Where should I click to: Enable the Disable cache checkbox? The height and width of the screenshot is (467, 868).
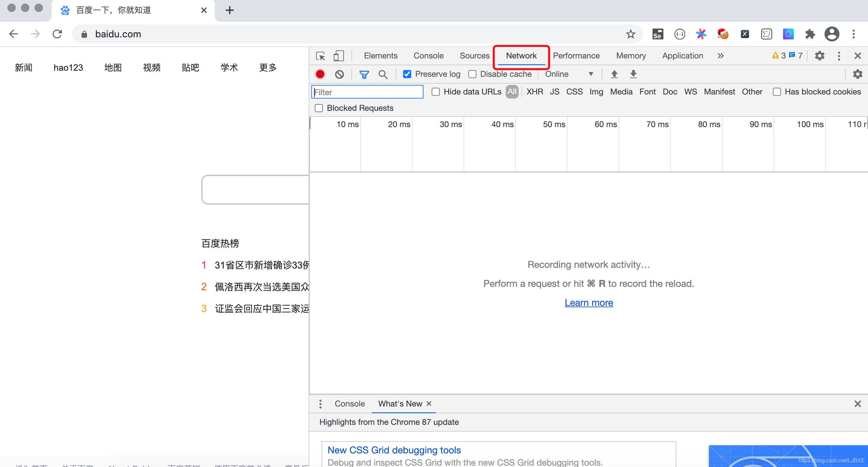[472, 74]
